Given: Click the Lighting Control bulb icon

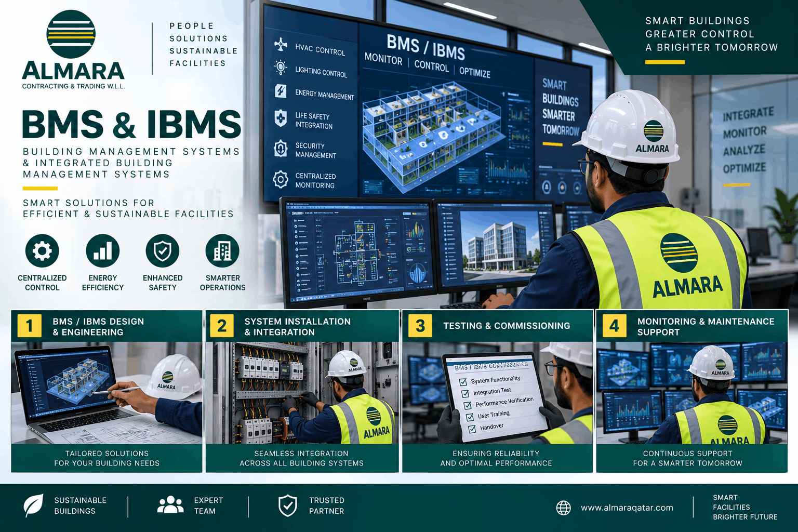Looking at the screenshot, I should tap(281, 68).
